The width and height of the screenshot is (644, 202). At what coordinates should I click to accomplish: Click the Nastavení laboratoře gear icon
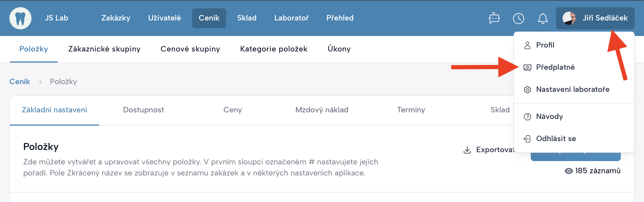point(527,90)
